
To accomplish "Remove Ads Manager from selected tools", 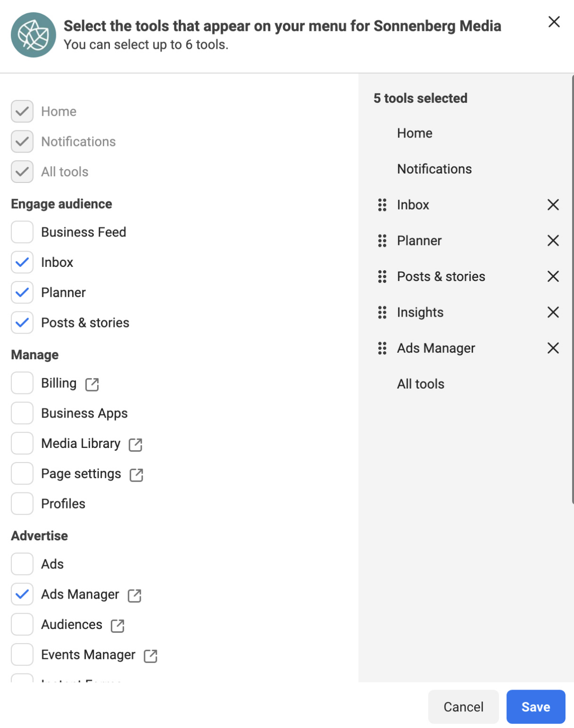I will click(x=553, y=348).
